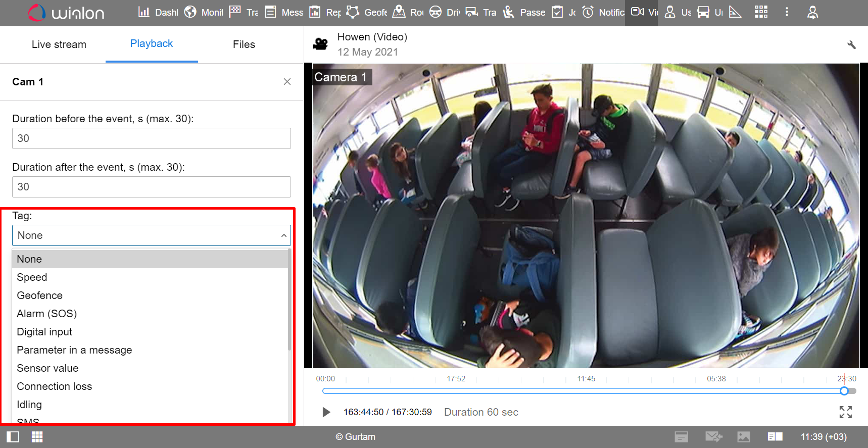
Task: Click the grid layout icon in bottom bar
Action: 37,437
